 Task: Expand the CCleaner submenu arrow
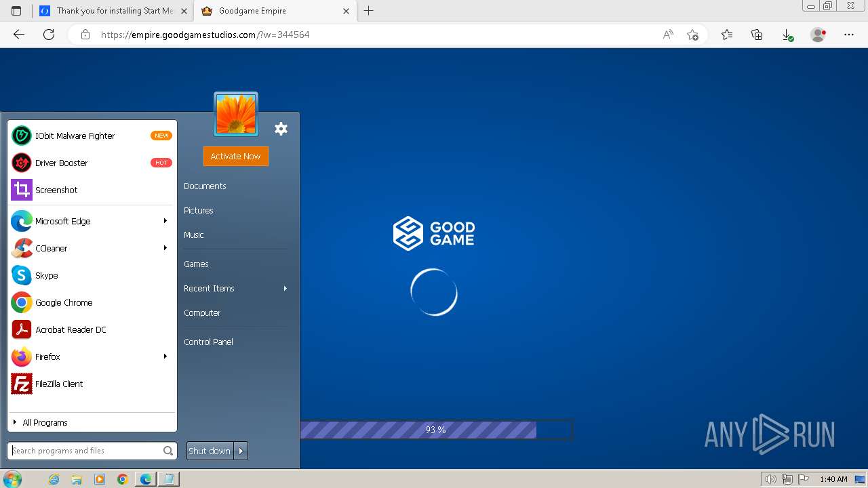165,248
